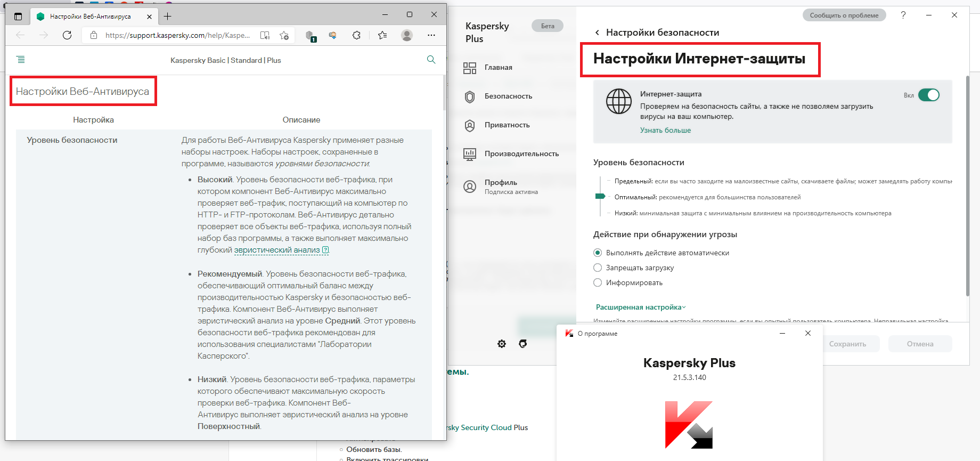Click the help page search magnifier
The height and width of the screenshot is (461, 980).
click(431, 60)
